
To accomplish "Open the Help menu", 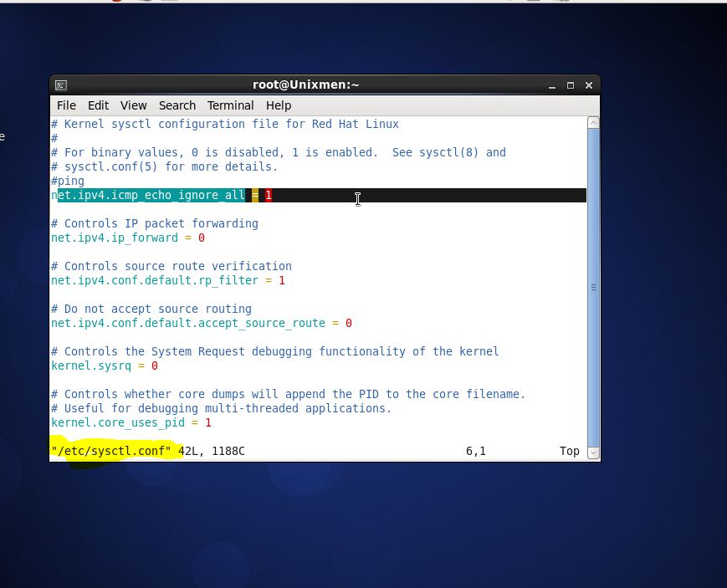I will [x=279, y=105].
